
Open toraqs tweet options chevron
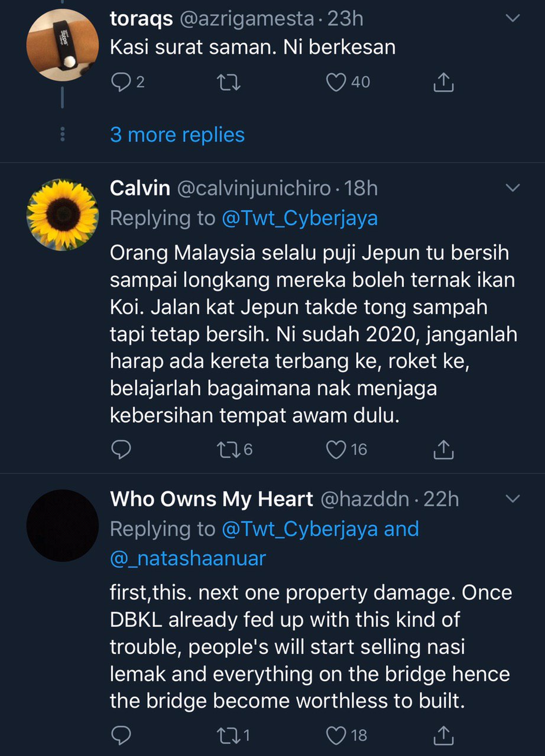[513, 19]
